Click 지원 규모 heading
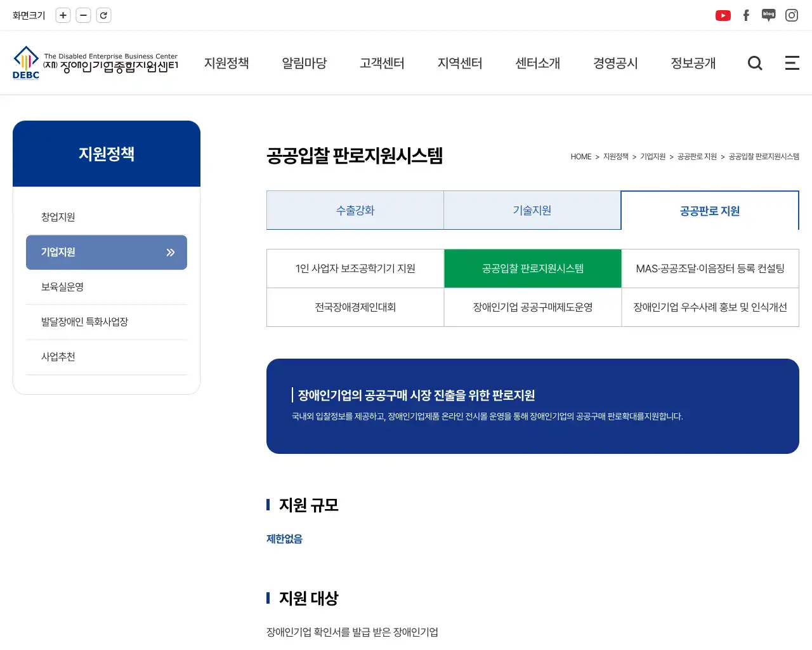This screenshot has width=812, height=650. coord(309,505)
